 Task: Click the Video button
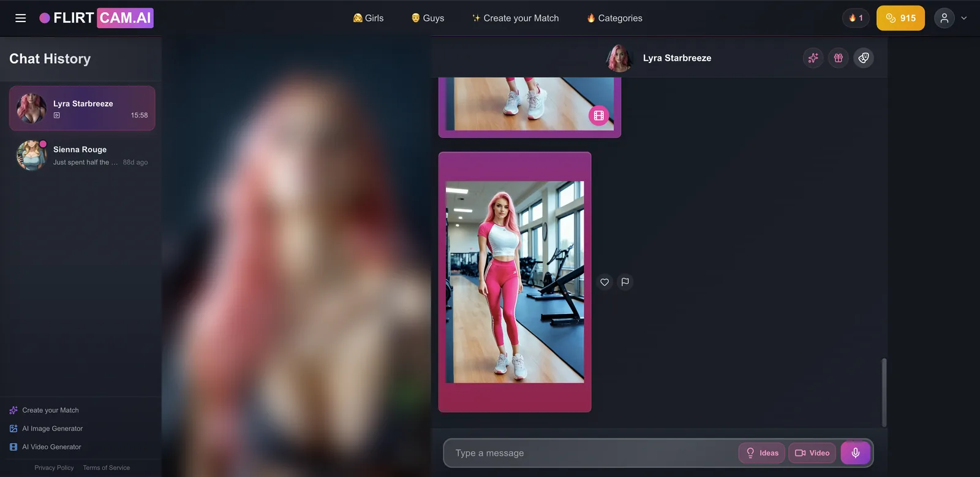pyautogui.click(x=812, y=453)
